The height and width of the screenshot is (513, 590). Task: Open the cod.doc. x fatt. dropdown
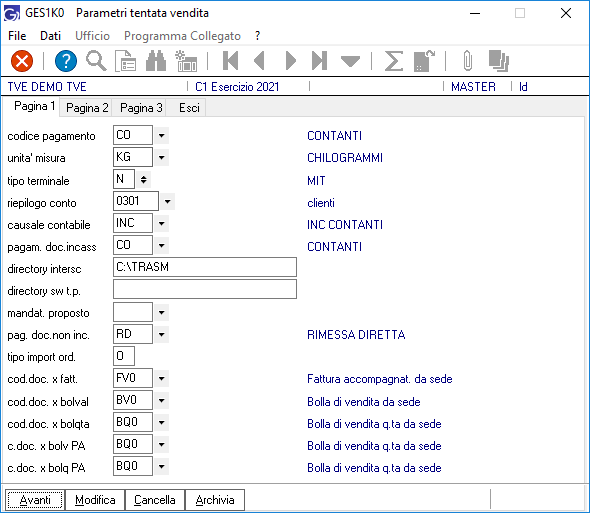tap(161, 378)
